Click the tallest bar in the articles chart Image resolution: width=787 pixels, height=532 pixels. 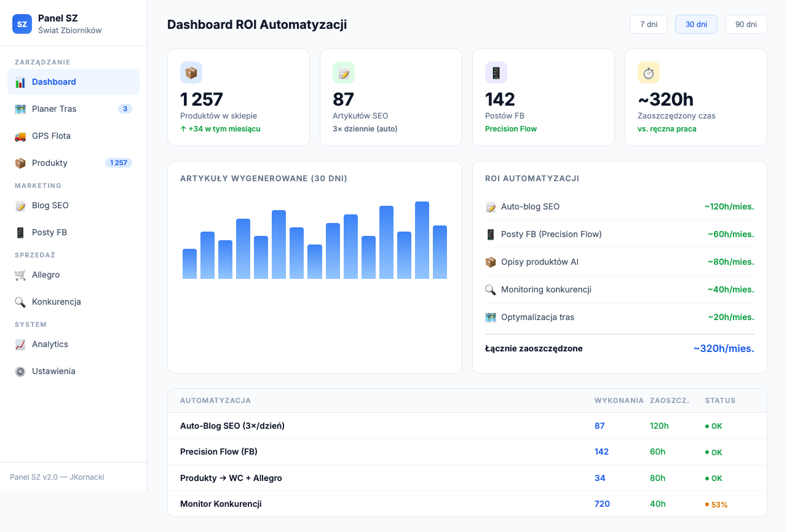pos(422,240)
